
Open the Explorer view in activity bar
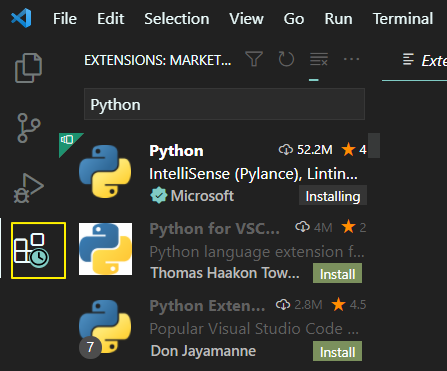click(x=28, y=68)
